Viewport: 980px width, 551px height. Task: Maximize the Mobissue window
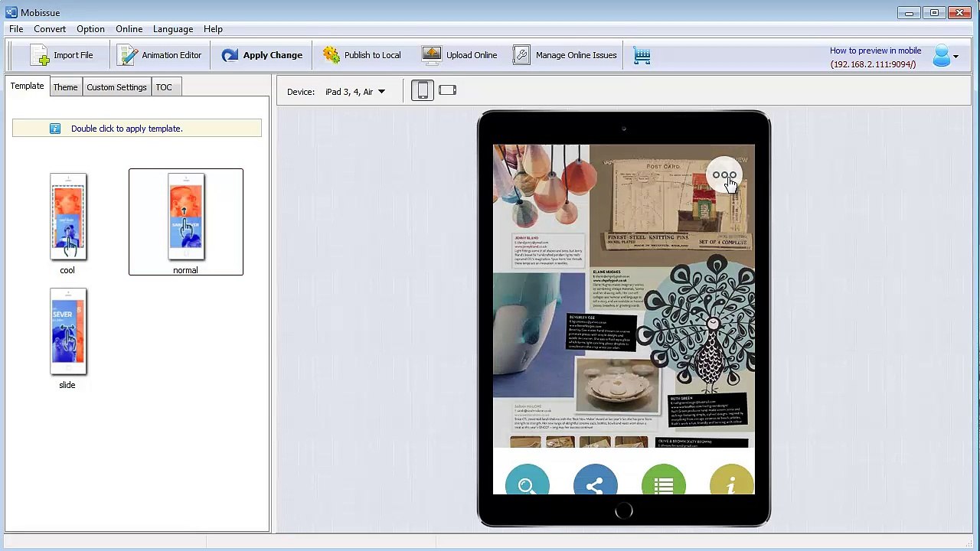(934, 12)
